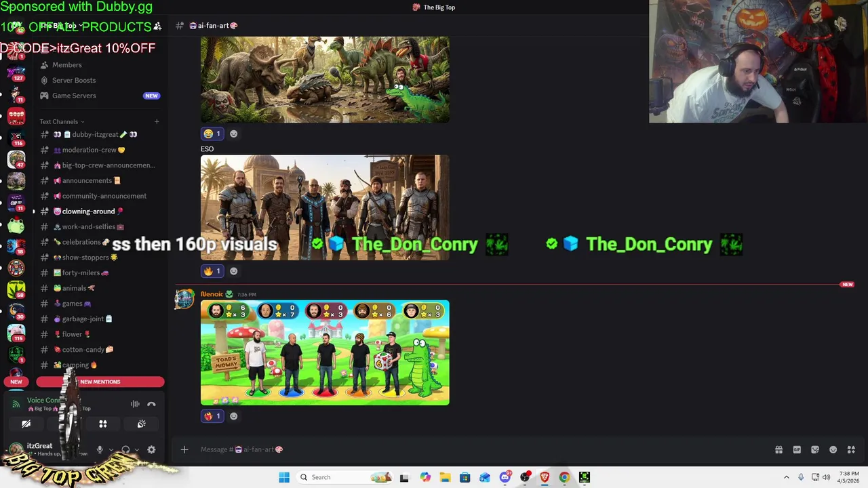Open the games channel

click(100, 304)
